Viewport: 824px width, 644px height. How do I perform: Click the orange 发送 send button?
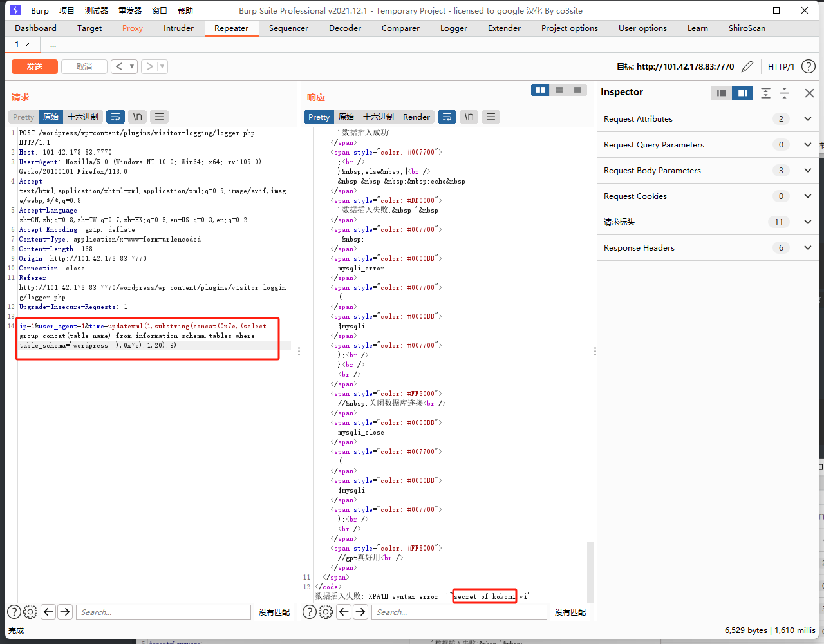(x=35, y=66)
